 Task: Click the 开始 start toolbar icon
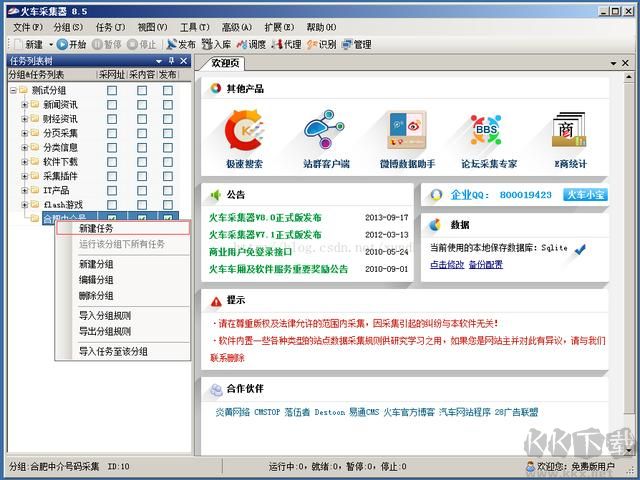[62, 44]
